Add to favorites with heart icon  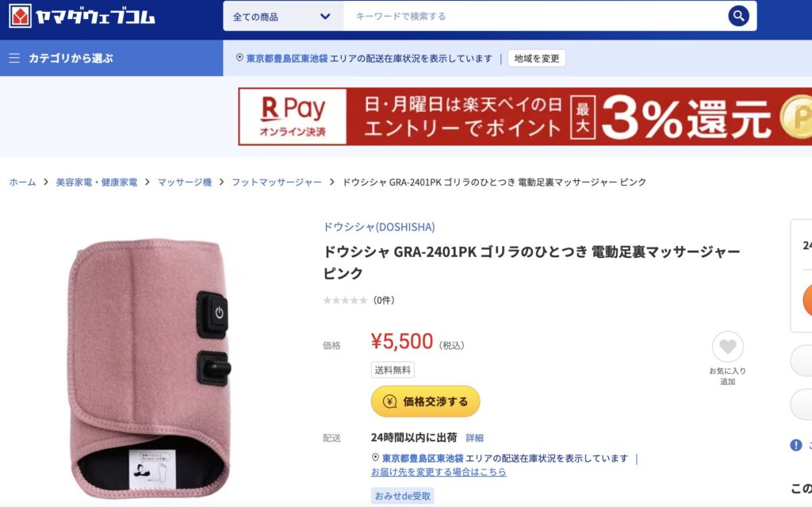[728, 347]
